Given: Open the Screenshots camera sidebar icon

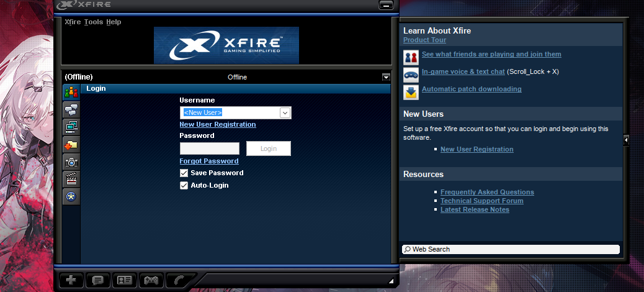Looking at the screenshot, I should [71, 162].
